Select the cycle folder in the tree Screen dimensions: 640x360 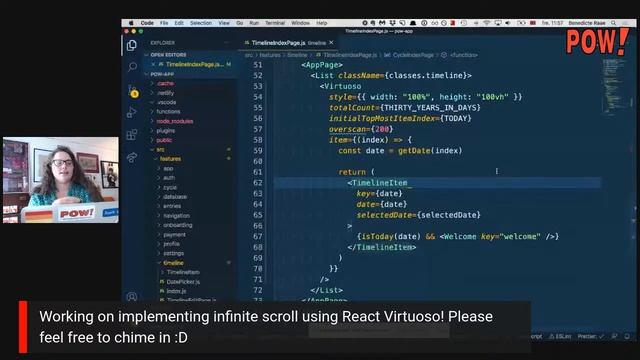[x=170, y=187]
